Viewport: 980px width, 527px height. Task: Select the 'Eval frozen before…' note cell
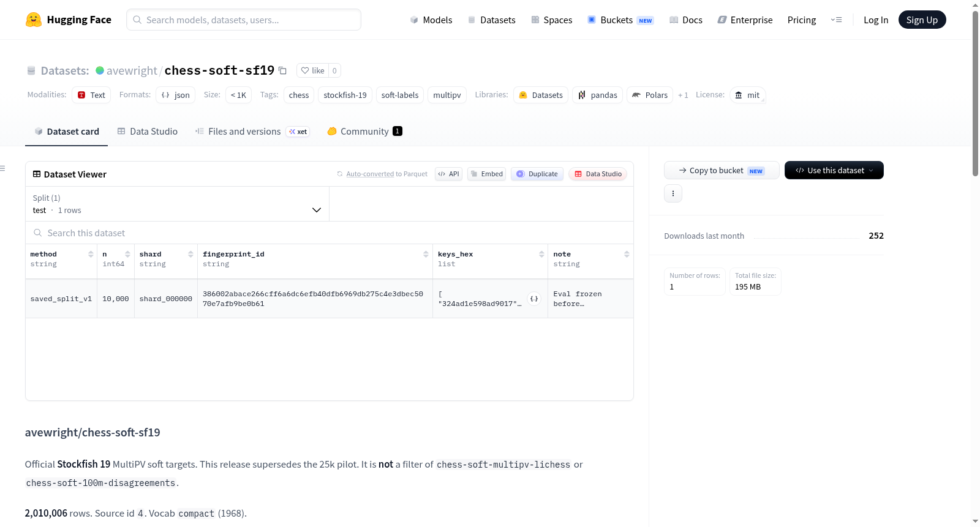(x=590, y=299)
